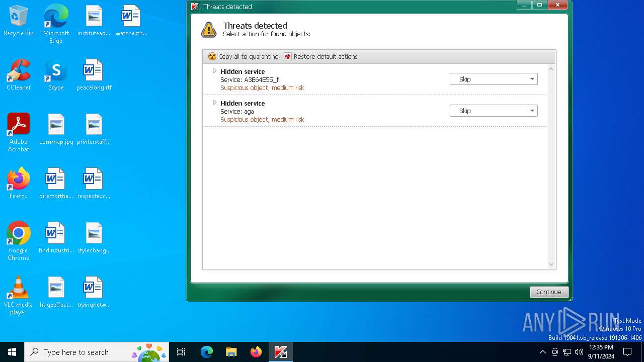This screenshot has width=644, height=362.
Task: Open action dropdown for service A3E64E55_fl
Action: (494, 79)
